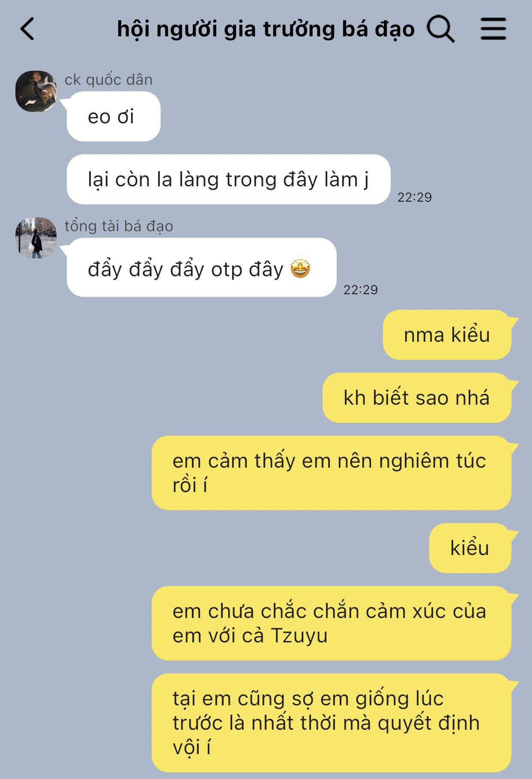Click 22:29 timestamp beside la làng message

tap(415, 197)
